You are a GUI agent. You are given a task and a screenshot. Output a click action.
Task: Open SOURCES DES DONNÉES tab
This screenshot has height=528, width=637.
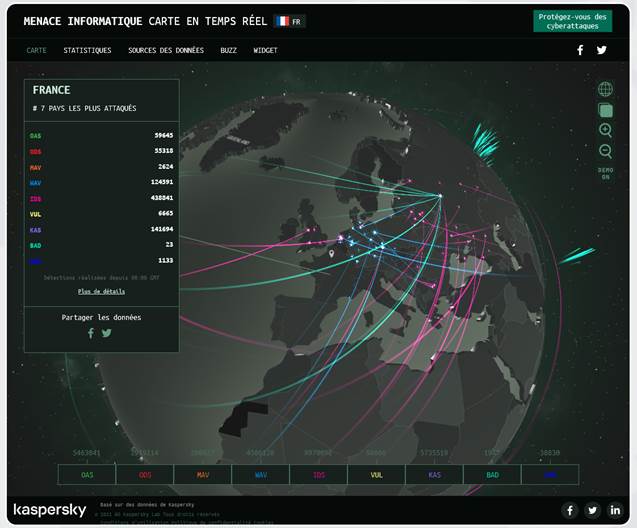coord(166,50)
